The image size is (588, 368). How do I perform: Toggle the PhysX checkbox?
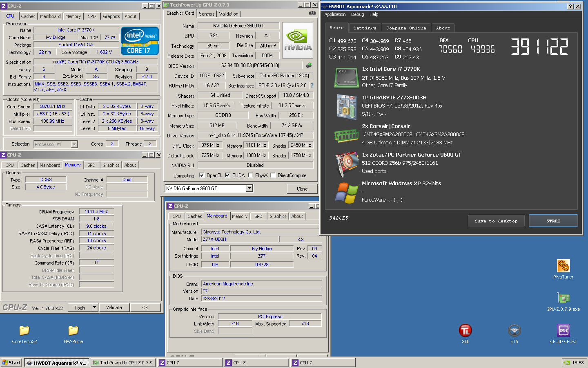[250, 175]
